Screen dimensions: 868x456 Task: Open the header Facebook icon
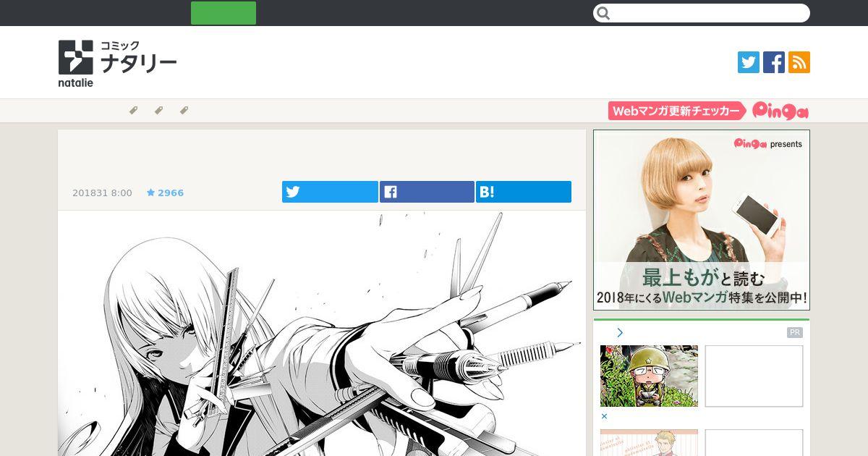click(774, 62)
